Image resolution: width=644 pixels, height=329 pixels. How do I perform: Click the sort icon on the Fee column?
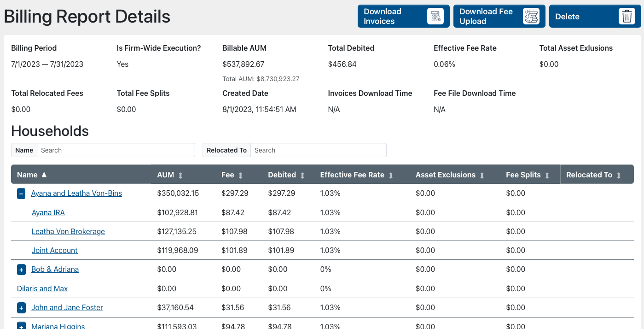241,175
